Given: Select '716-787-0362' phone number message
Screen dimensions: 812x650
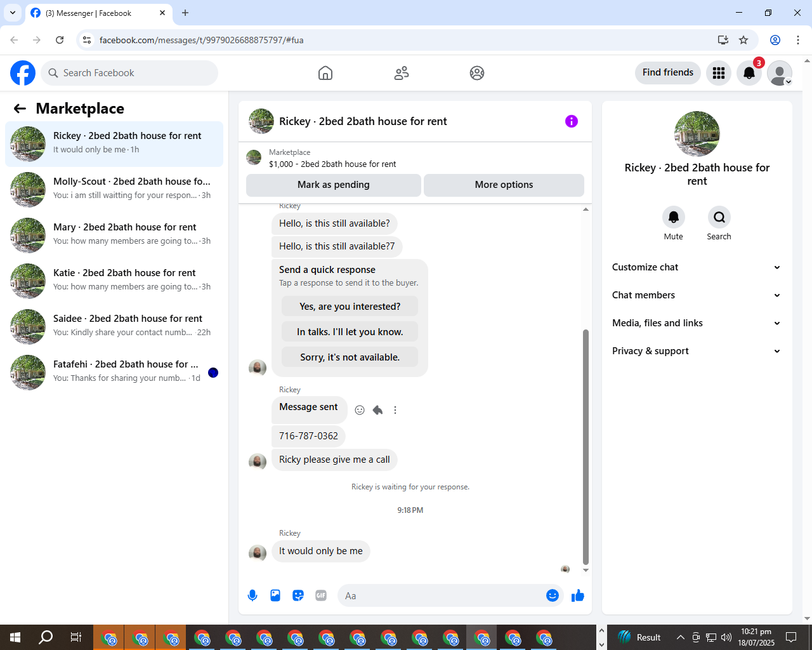Looking at the screenshot, I should [x=308, y=436].
